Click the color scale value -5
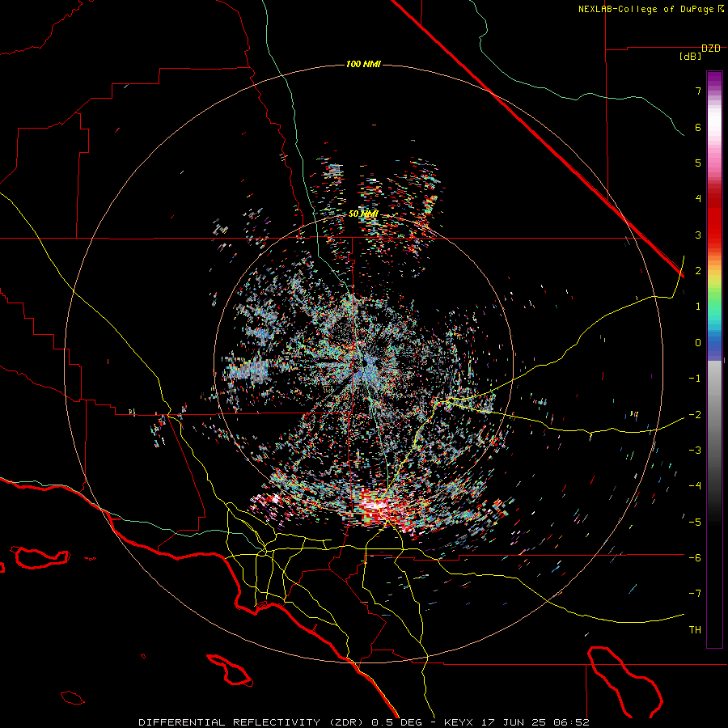This screenshot has width=728, height=728. pos(695,522)
